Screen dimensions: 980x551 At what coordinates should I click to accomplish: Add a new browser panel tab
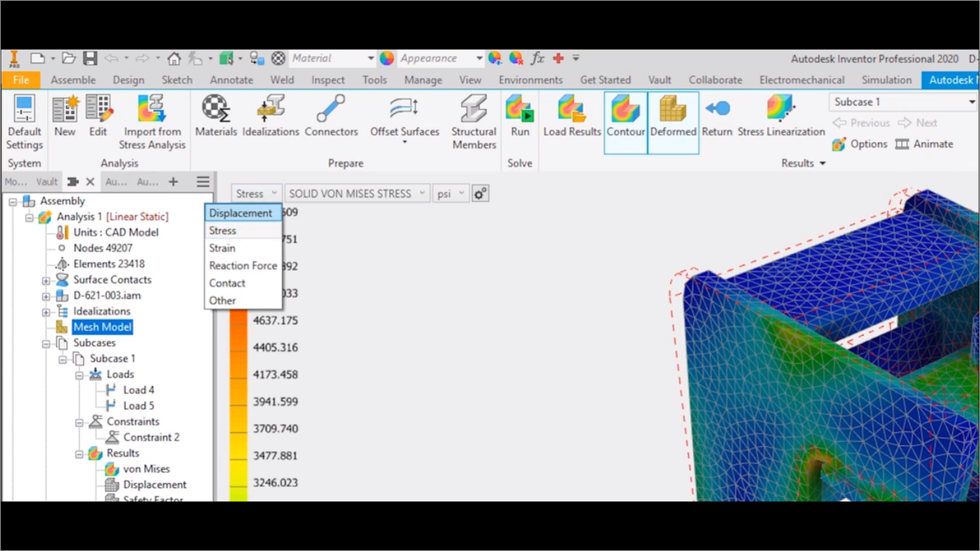point(173,182)
